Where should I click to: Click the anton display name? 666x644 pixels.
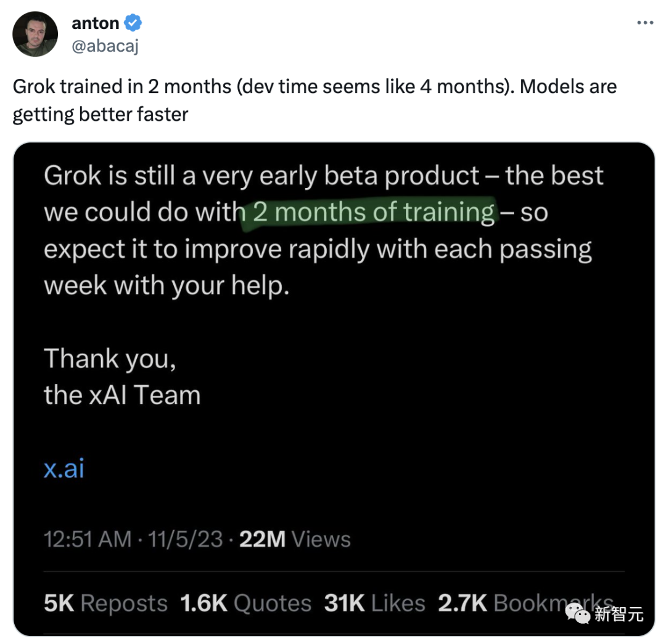click(x=95, y=23)
